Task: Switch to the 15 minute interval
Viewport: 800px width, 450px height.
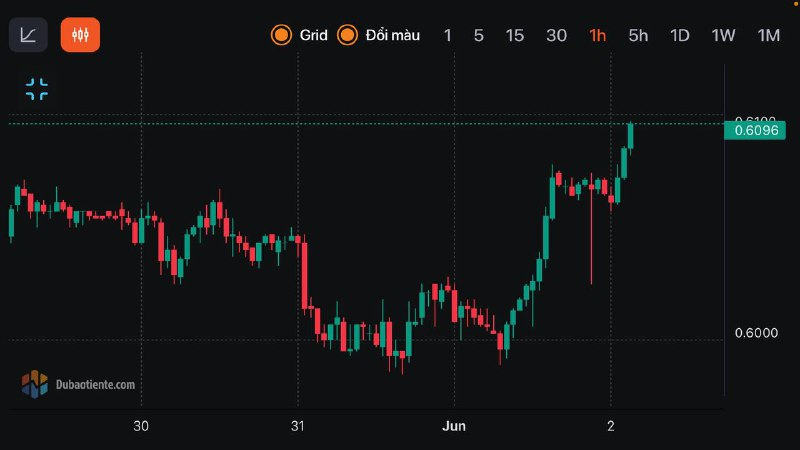Action: pos(514,35)
